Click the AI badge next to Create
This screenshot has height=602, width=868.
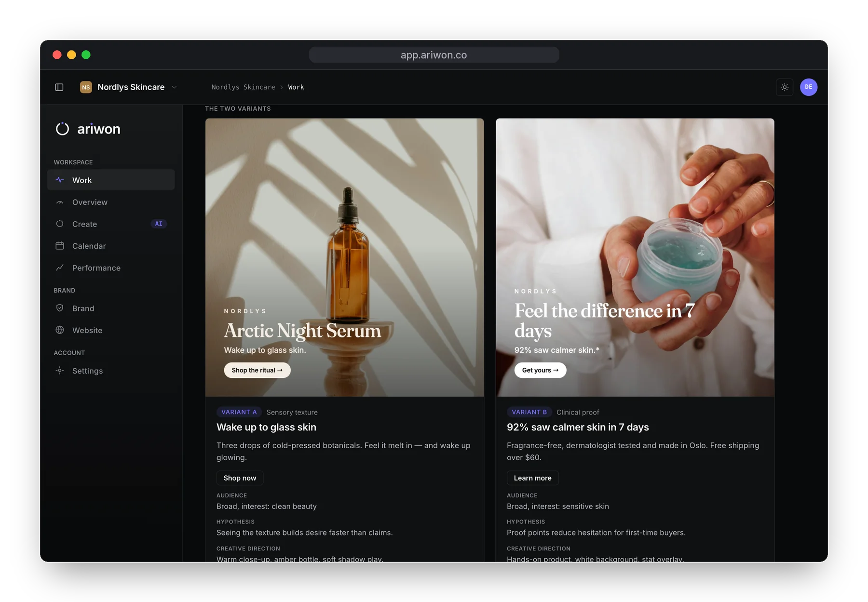click(159, 224)
